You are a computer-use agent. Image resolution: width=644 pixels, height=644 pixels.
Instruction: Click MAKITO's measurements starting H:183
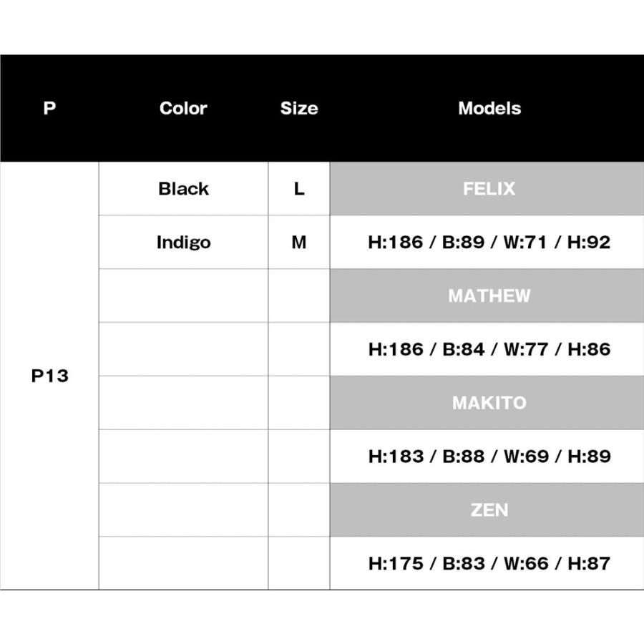point(489,457)
